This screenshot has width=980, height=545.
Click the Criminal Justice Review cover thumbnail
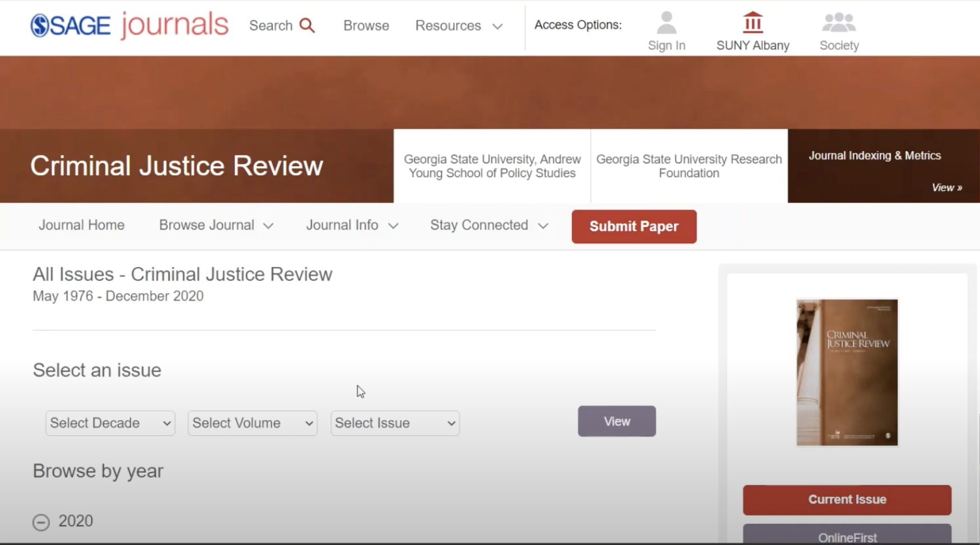click(x=847, y=373)
